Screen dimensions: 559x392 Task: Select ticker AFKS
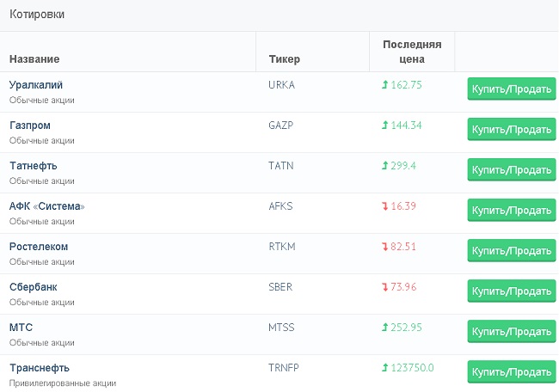pyautogui.click(x=280, y=206)
